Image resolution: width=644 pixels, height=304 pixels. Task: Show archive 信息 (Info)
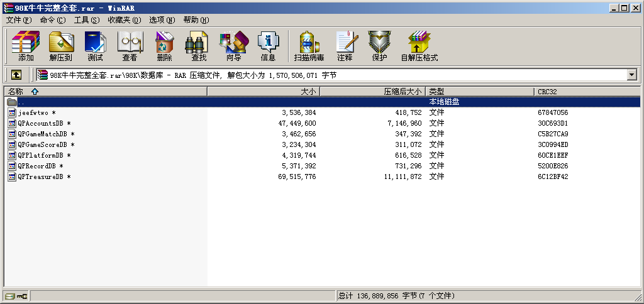268,46
